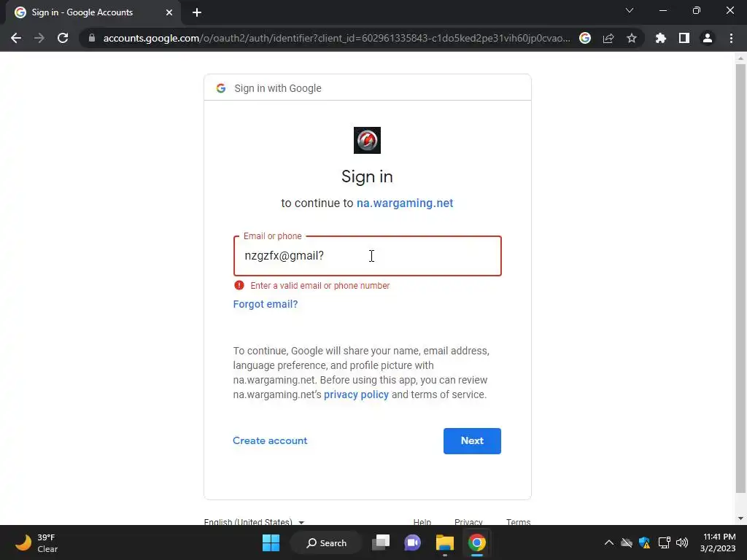Open the Google icon in address bar
Viewport: 747px width, 560px height.
coord(585,38)
